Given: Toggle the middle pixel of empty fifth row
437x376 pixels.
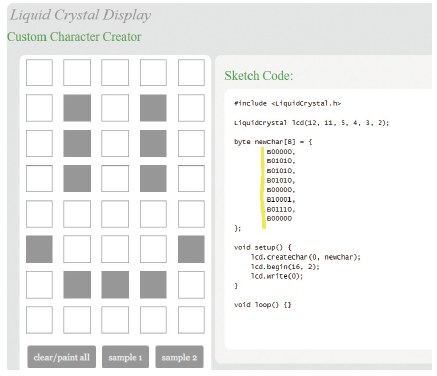Looking at the screenshot, I should click(115, 214).
